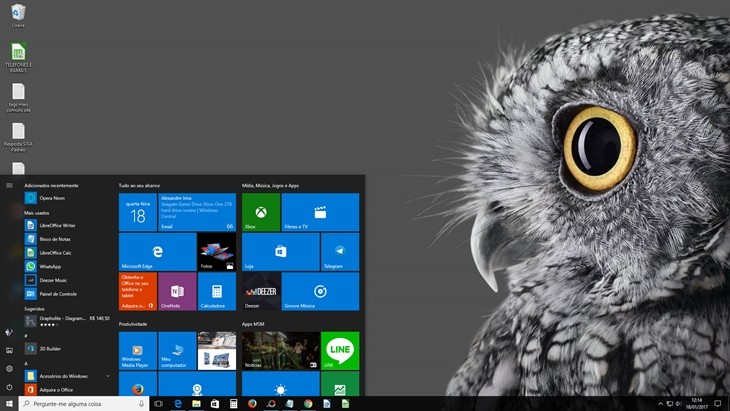Open Painel de Controle from Start list
730x411 pixels.
68,294
